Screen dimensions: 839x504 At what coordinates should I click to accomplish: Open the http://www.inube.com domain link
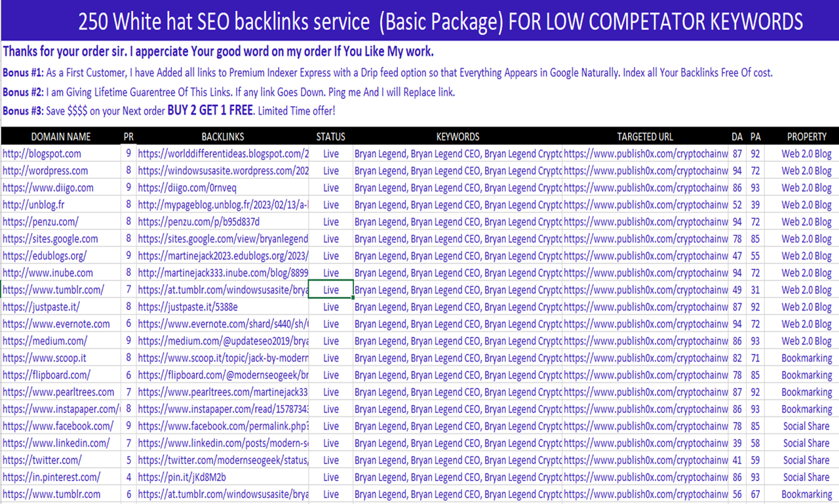click(x=48, y=273)
